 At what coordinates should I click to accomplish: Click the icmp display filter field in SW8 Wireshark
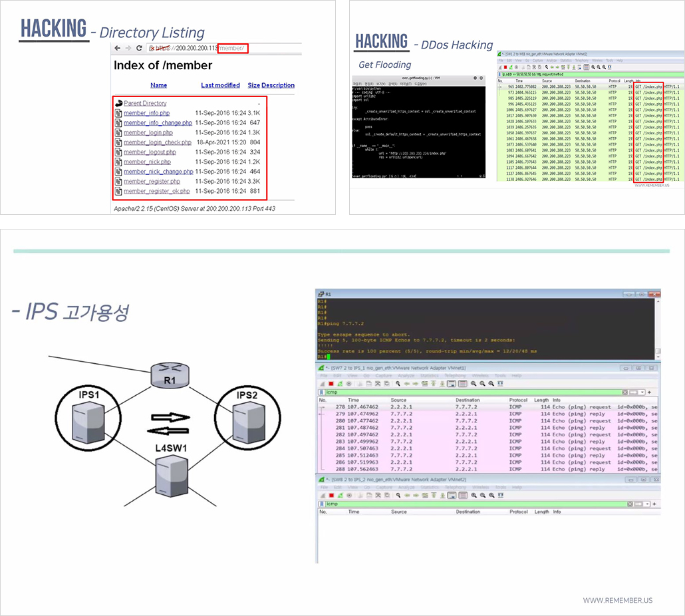click(466, 504)
